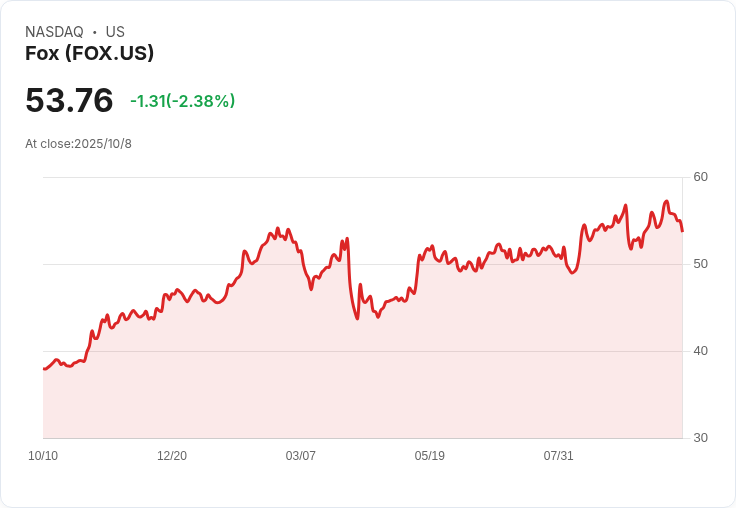736x508 pixels.
Task: Click the 30 value on the price axis
Action: [700, 438]
